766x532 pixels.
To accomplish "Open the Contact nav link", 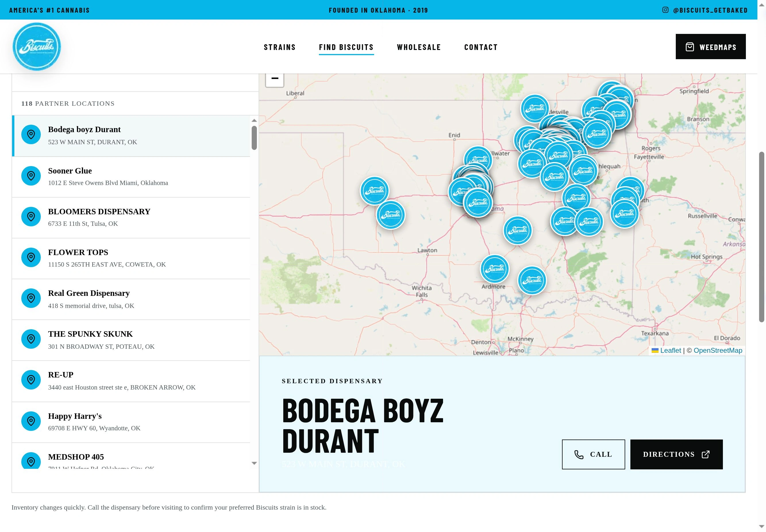I will point(481,47).
